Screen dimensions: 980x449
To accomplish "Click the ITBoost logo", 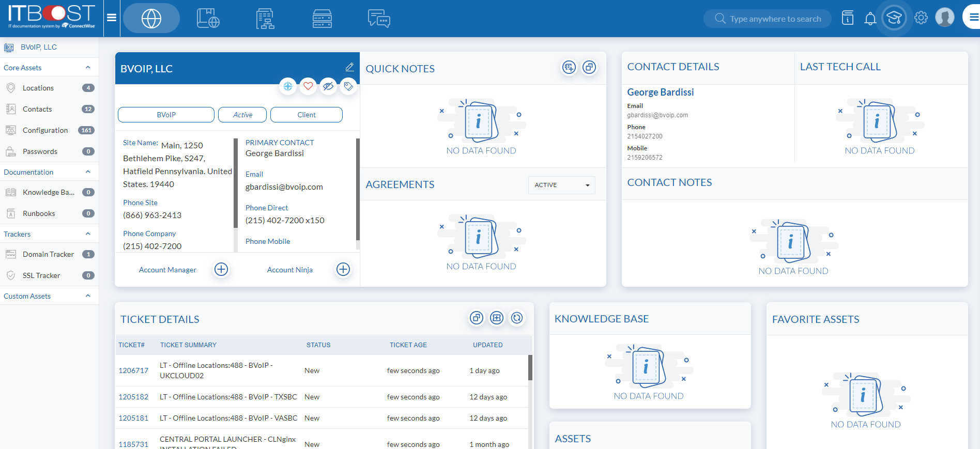I will pyautogui.click(x=52, y=17).
